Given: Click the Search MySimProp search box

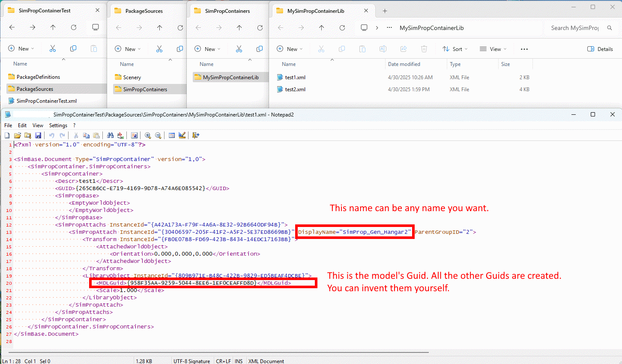Looking at the screenshot, I should coord(575,28).
